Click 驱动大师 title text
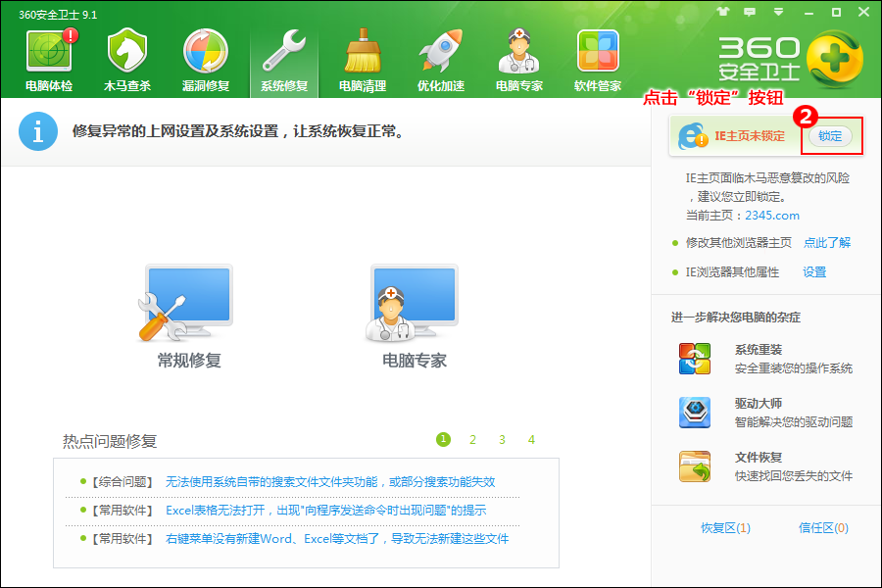Screen dimensions: 882x588 (x=759, y=404)
